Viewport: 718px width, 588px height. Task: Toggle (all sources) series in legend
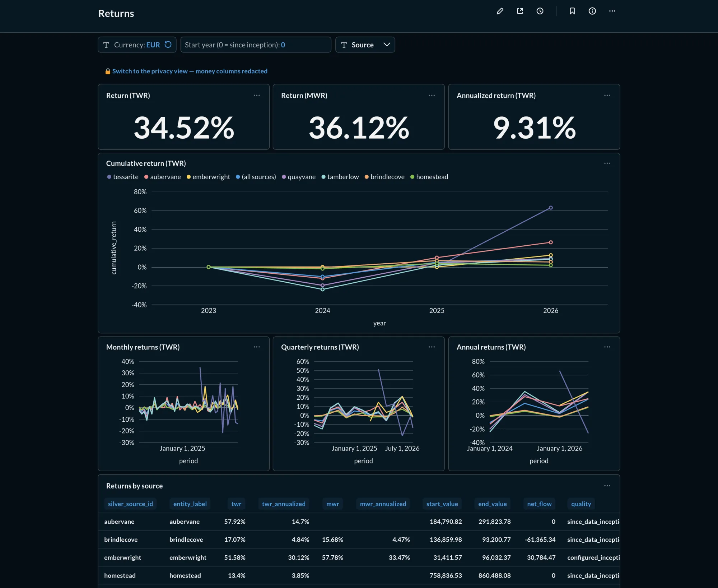[256, 177]
